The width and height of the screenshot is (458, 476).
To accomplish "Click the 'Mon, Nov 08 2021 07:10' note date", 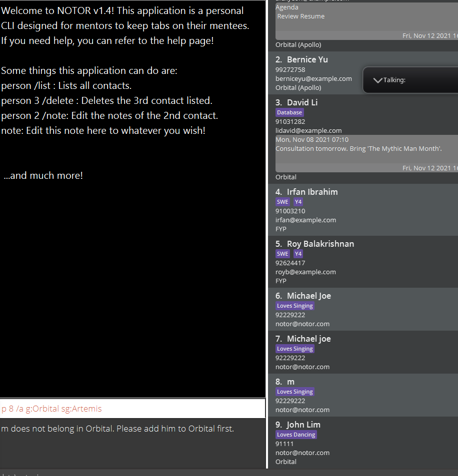I will pyautogui.click(x=312, y=140).
